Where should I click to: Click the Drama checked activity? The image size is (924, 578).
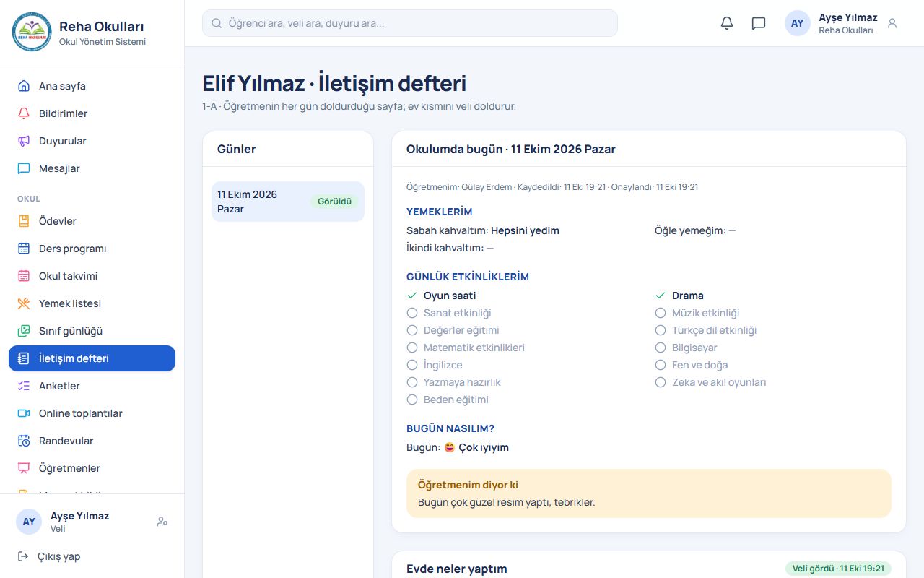pos(679,296)
